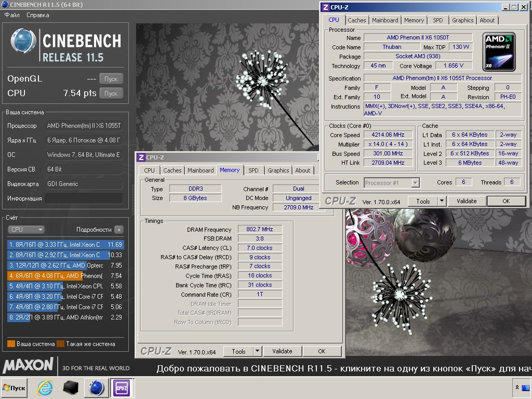Viewport: 532px width, 399px height.
Task: Select Memory tab in rear CPU-Z window
Action: (x=229, y=170)
